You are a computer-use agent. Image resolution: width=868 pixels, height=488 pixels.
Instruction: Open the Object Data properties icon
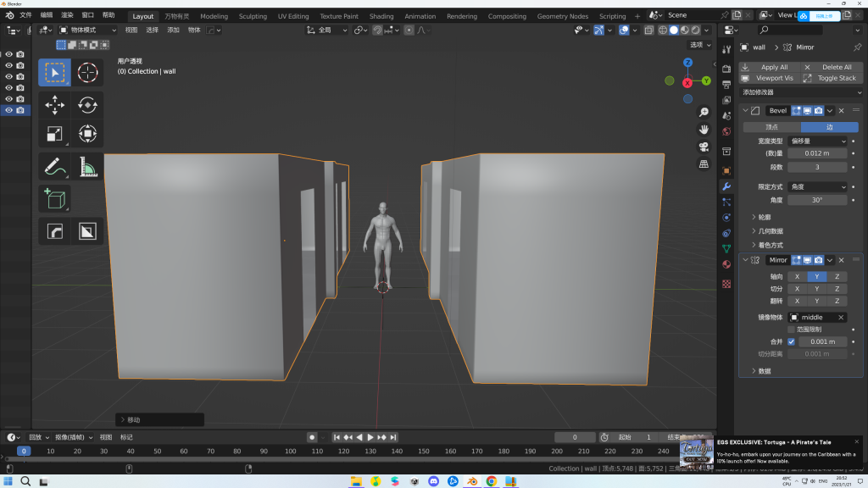pyautogui.click(x=726, y=248)
